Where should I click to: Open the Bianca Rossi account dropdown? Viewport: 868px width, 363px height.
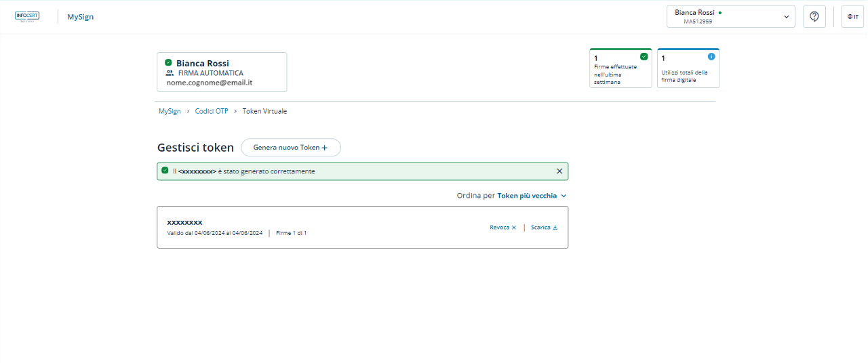[x=730, y=17]
